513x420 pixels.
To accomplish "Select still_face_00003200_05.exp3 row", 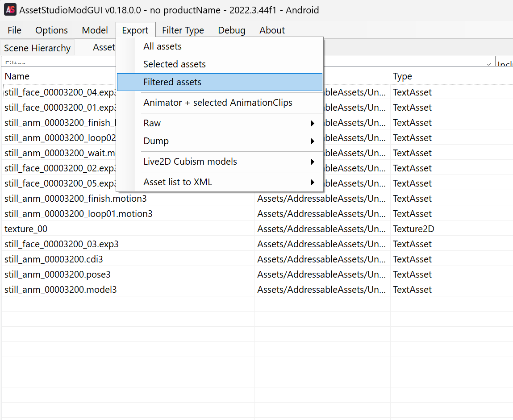I will [60, 183].
